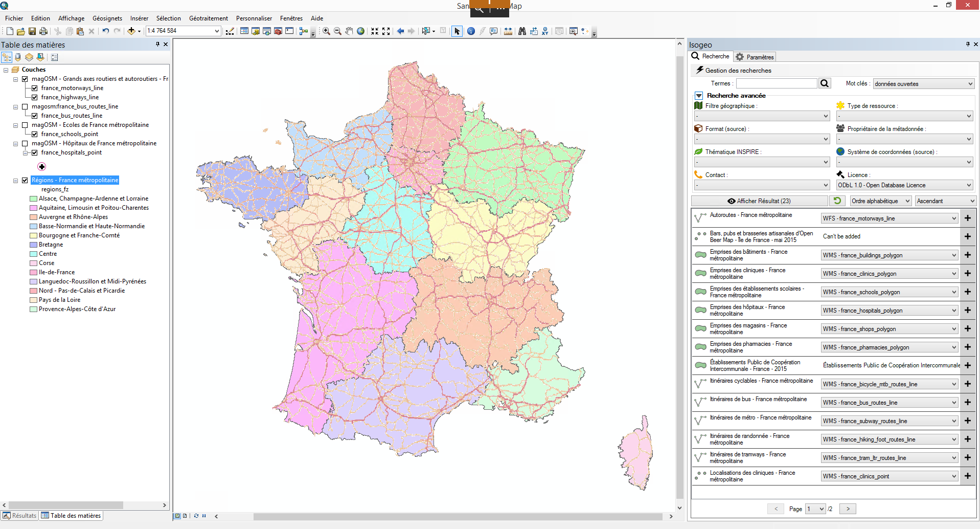Add Itinéraires de bus layer with plus
The width and height of the screenshot is (980, 529).
[968, 402]
